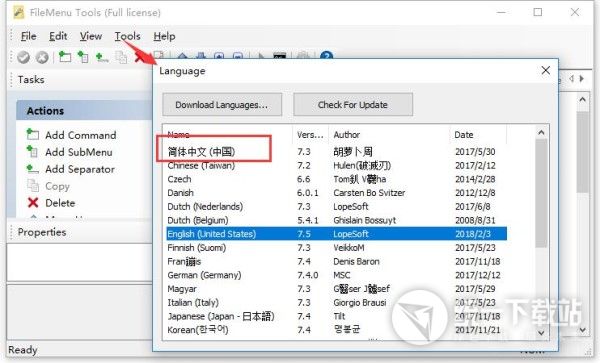Choose Add SubMenu in the Actions list
The width and height of the screenshot is (600, 363).
point(79,152)
